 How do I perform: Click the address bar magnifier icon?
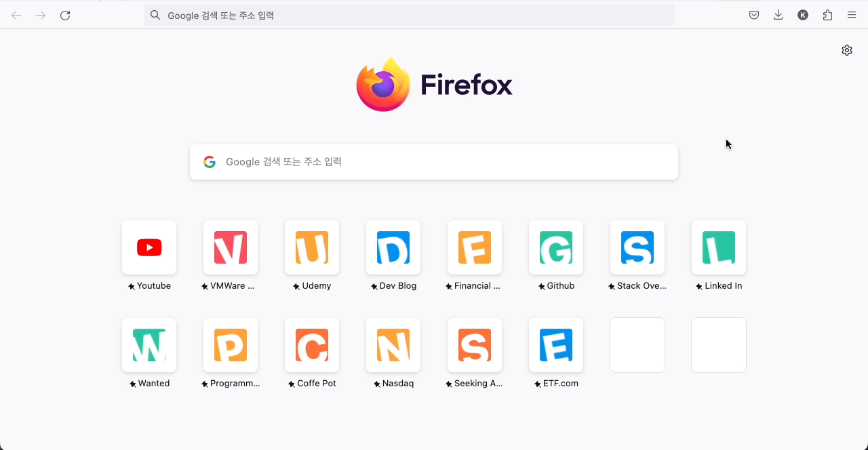[155, 15]
